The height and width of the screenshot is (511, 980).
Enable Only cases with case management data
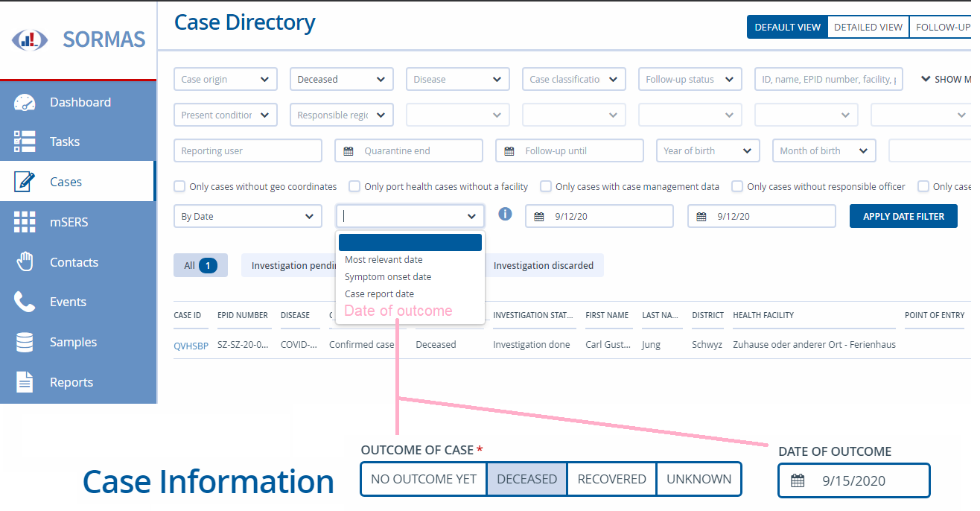[546, 186]
